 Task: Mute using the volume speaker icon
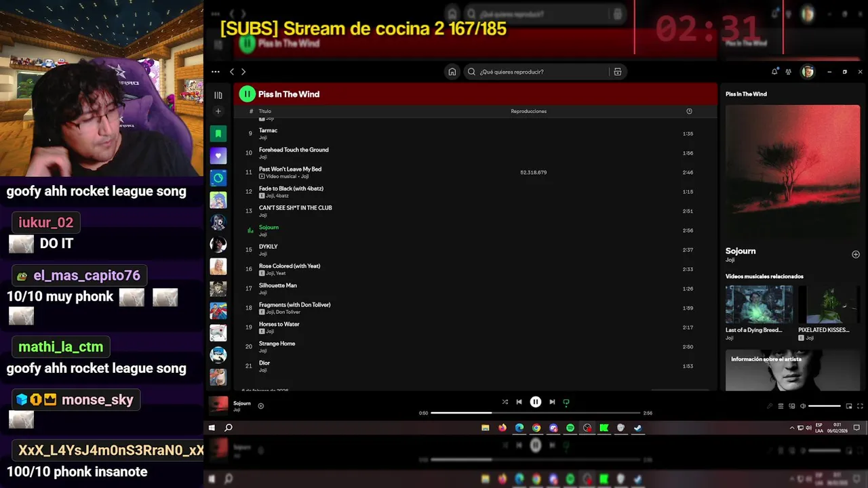(803, 406)
